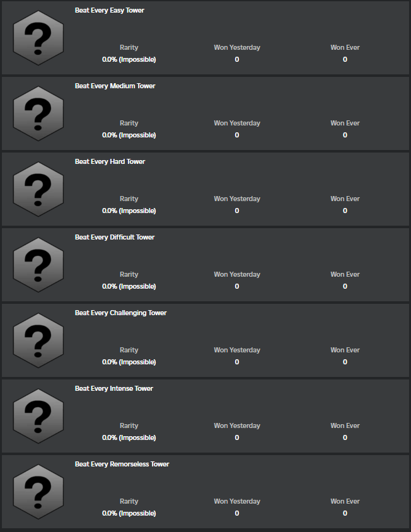Click the Won Ever header on Intense Tower row
The image size is (411, 532).
[x=345, y=425]
